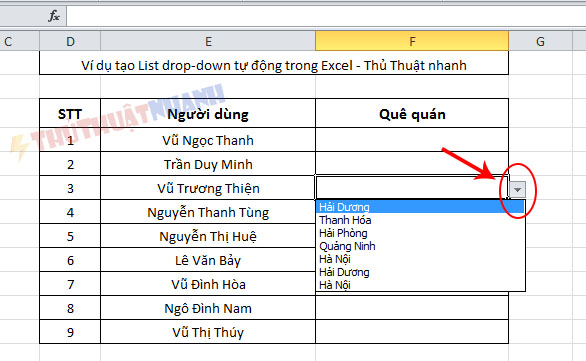The image size is (586, 361).
Task: Choose Hải Phòng from dropdown list
Action: [420, 233]
